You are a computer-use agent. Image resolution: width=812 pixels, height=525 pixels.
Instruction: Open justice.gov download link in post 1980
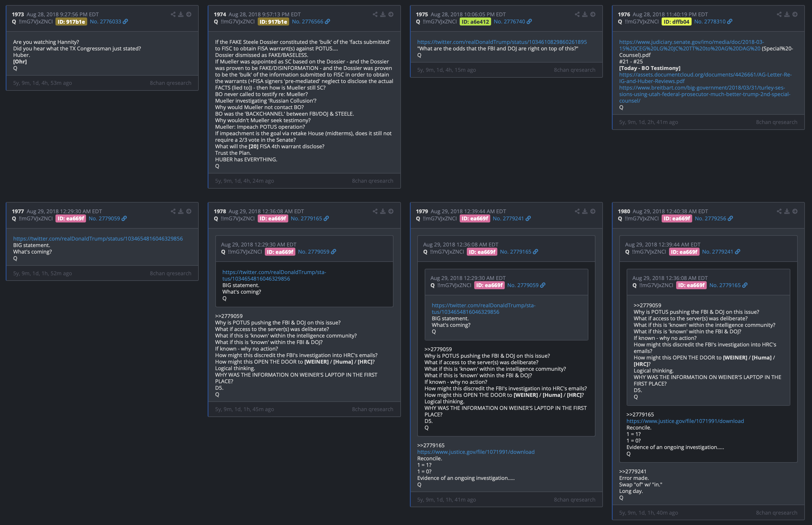coord(685,421)
